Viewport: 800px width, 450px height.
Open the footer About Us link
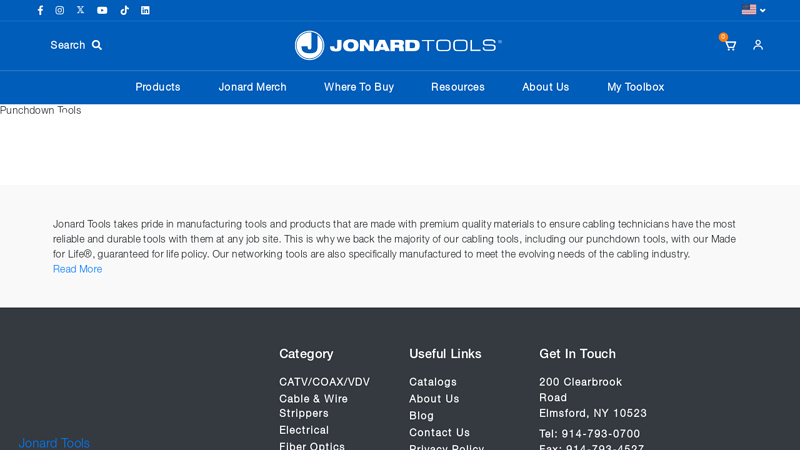(434, 398)
